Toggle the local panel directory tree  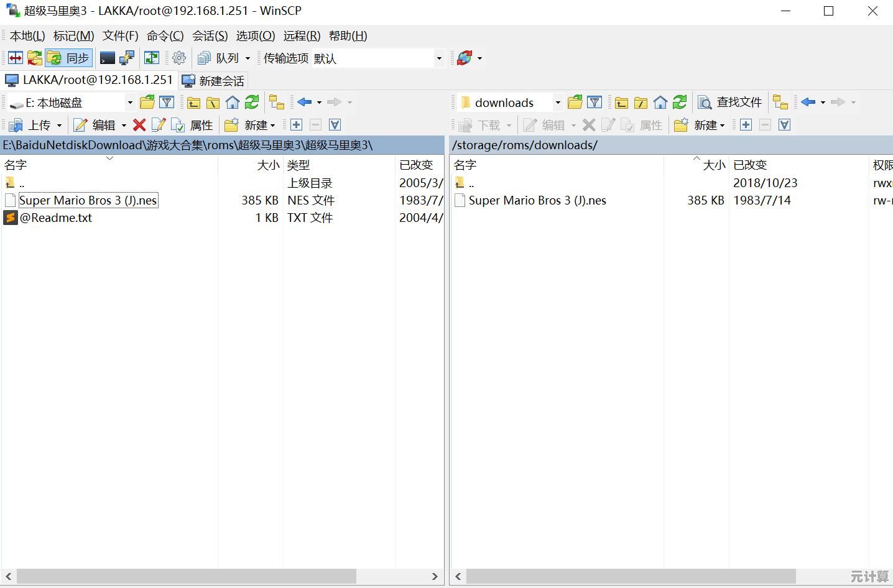tap(276, 103)
